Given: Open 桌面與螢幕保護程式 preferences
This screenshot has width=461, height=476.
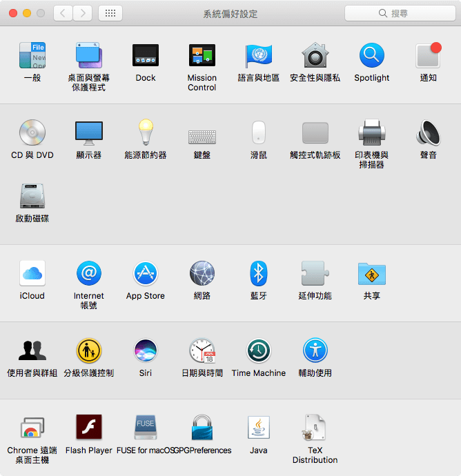Looking at the screenshot, I should pyautogui.click(x=88, y=55).
